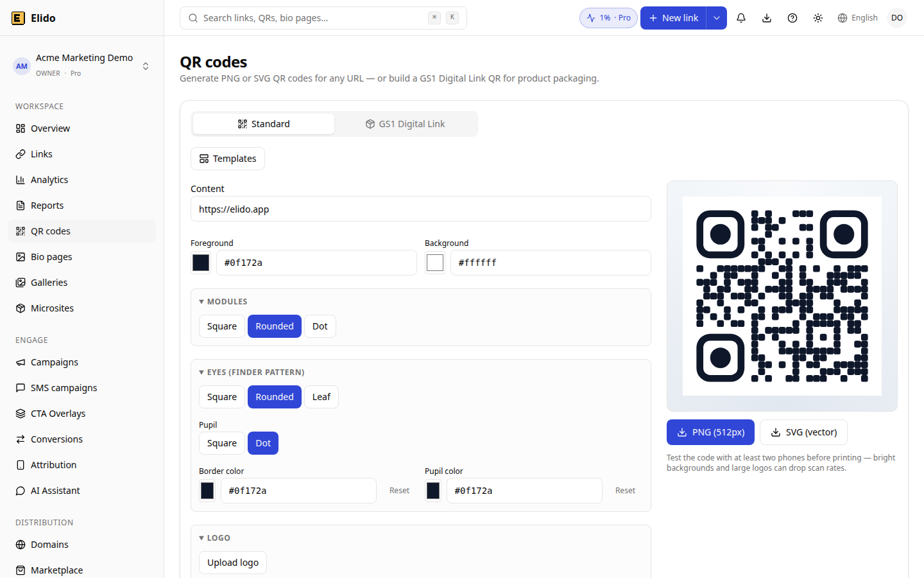Open Microsites in the sidebar

[x=81, y=308]
